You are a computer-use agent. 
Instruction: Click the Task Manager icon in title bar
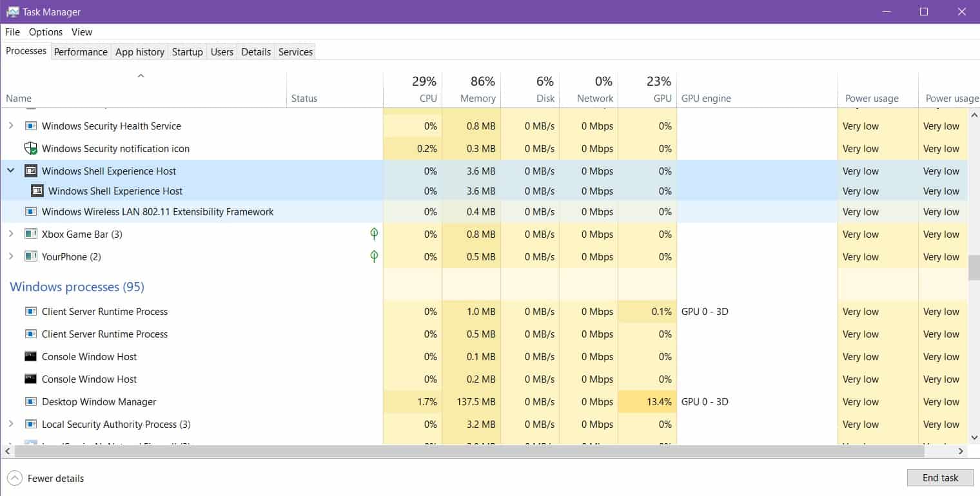pos(12,12)
